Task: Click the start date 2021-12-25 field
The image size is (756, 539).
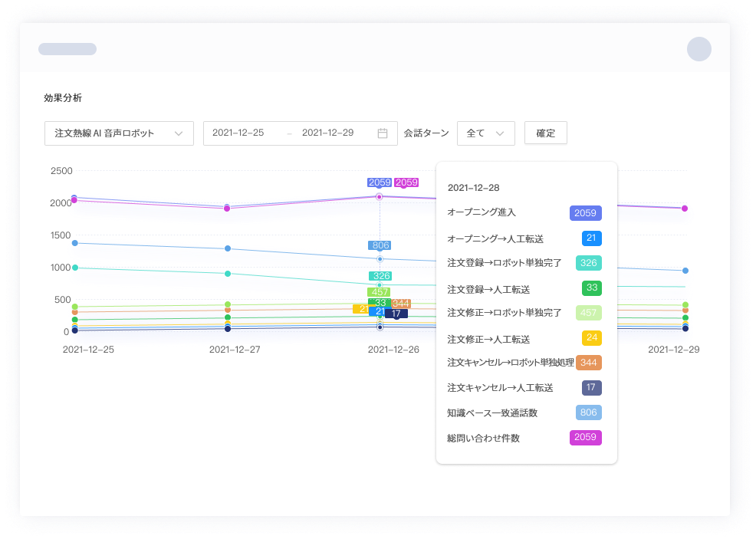Action: (238, 133)
